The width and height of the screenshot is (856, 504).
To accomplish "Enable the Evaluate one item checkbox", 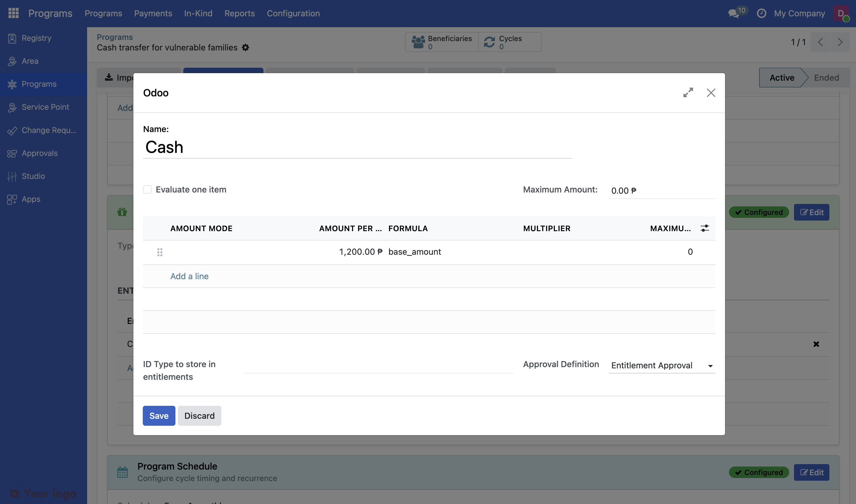I will (x=147, y=189).
